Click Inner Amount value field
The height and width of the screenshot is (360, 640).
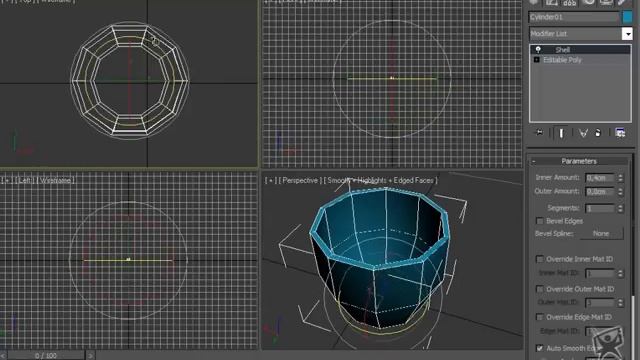click(x=600, y=178)
